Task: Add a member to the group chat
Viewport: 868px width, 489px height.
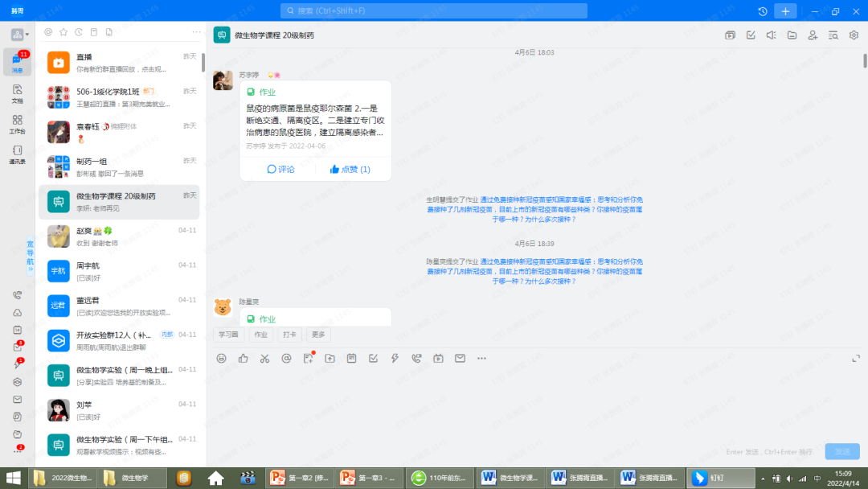Action: coord(813,35)
